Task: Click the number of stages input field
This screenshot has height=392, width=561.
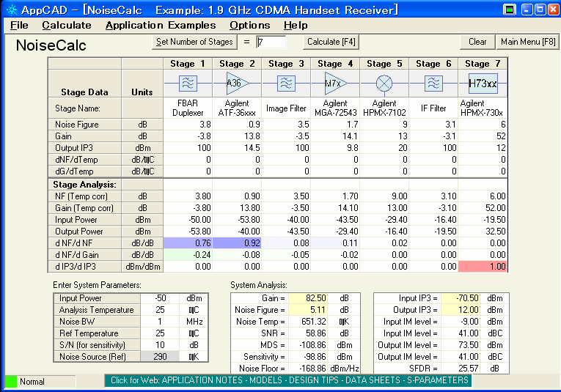Action: pyautogui.click(x=271, y=42)
